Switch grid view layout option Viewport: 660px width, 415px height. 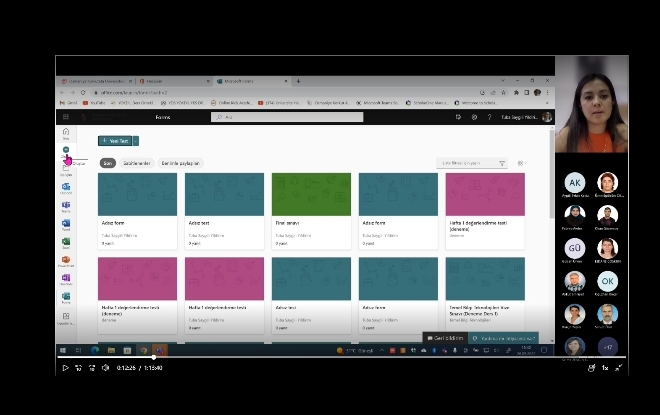(521, 163)
